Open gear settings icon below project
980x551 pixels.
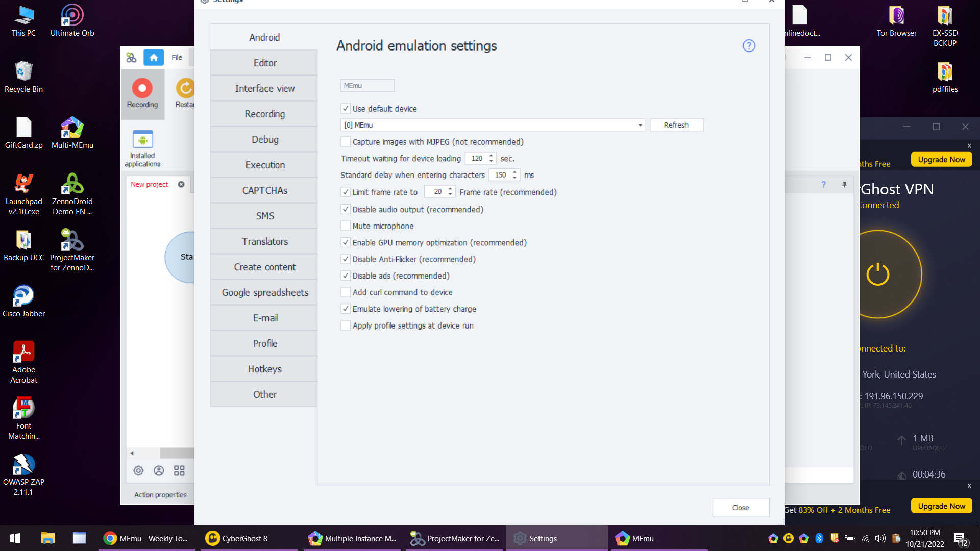coord(138,470)
